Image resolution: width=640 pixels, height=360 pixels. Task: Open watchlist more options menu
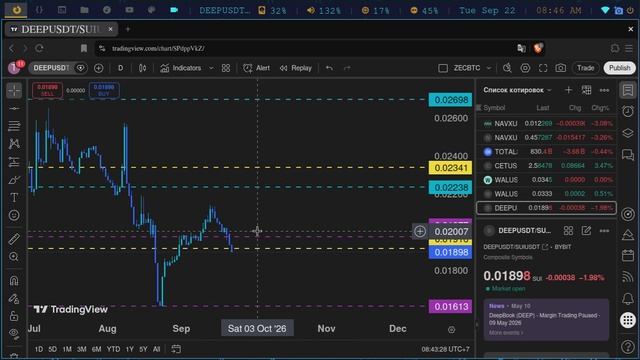[604, 90]
